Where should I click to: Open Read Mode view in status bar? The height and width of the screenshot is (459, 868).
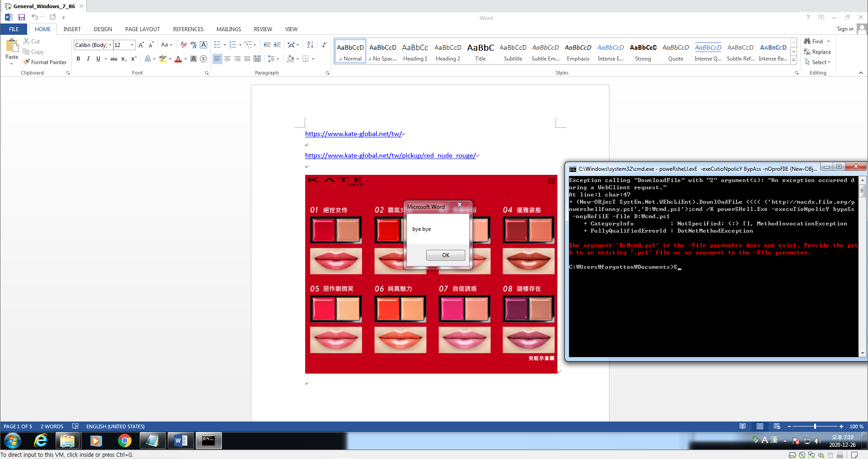click(x=742, y=426)
